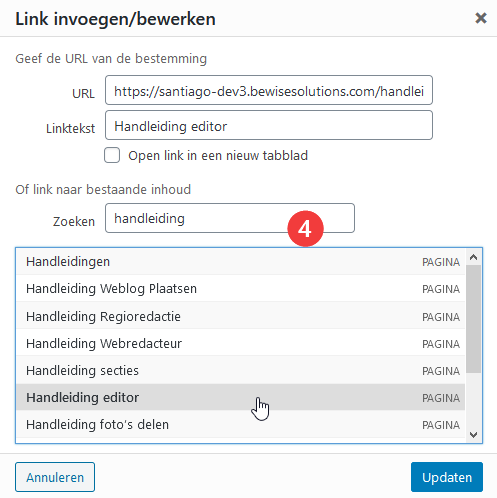Focus the Linktekst text field

click(269, 125)
